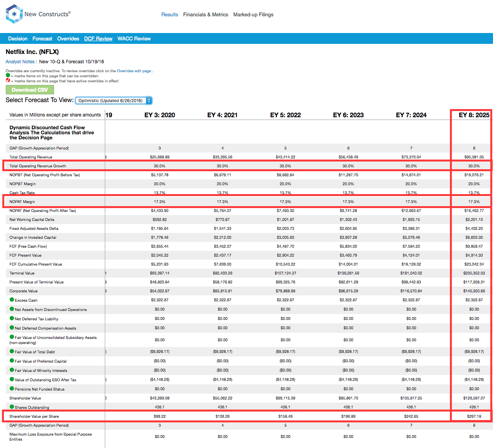Click the Change in Invested Capital label

33,237
